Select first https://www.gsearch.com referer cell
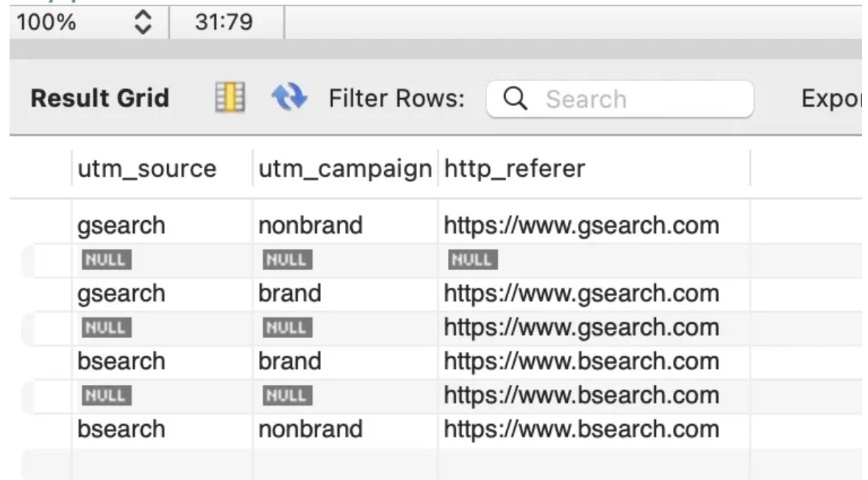 click(580, 225)
